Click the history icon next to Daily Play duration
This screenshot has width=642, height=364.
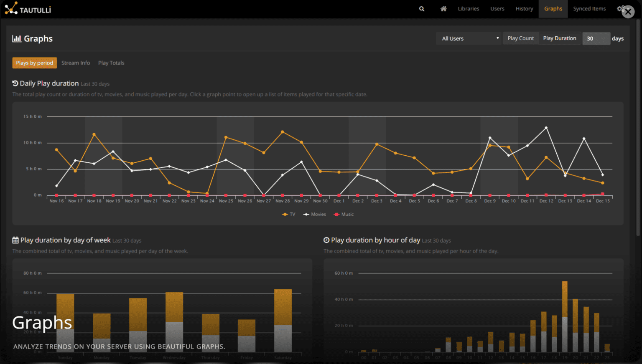click(15, 83)
